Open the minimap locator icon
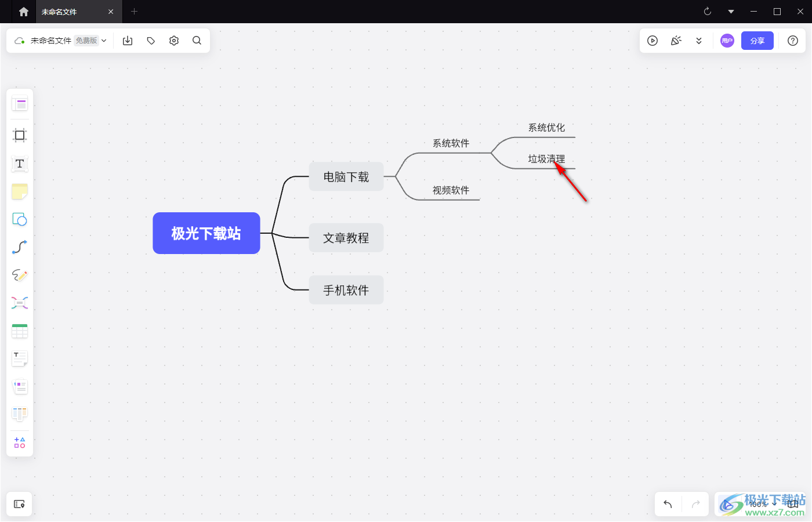Image resolution: width=812 pixels, height=522 pixels. (19, 504)
